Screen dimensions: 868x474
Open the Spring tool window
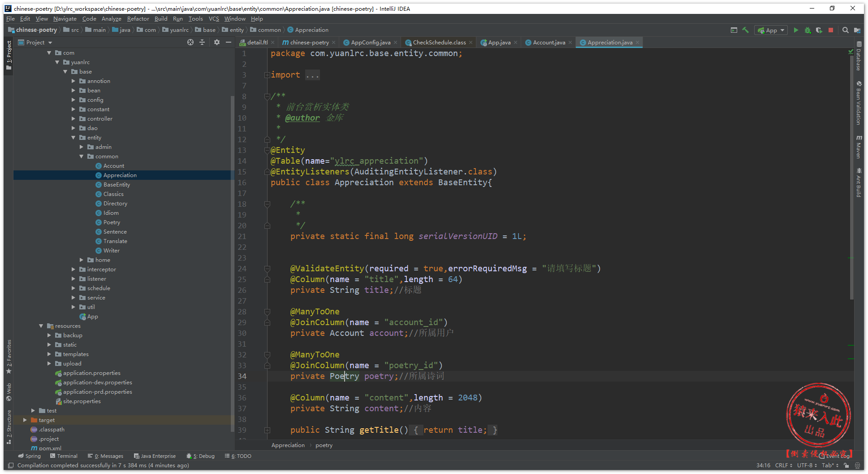pyautogui.click(x=30, y=456)
